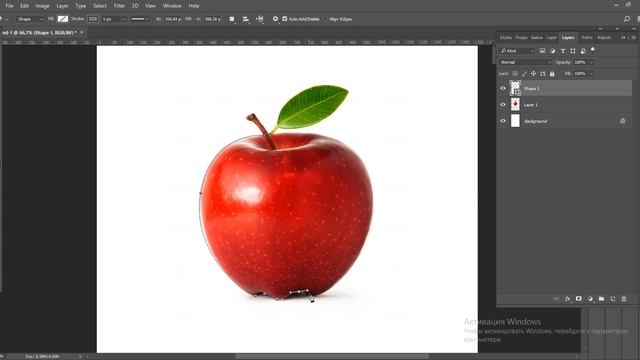Open the Path alignment icon

coord(246,19)
